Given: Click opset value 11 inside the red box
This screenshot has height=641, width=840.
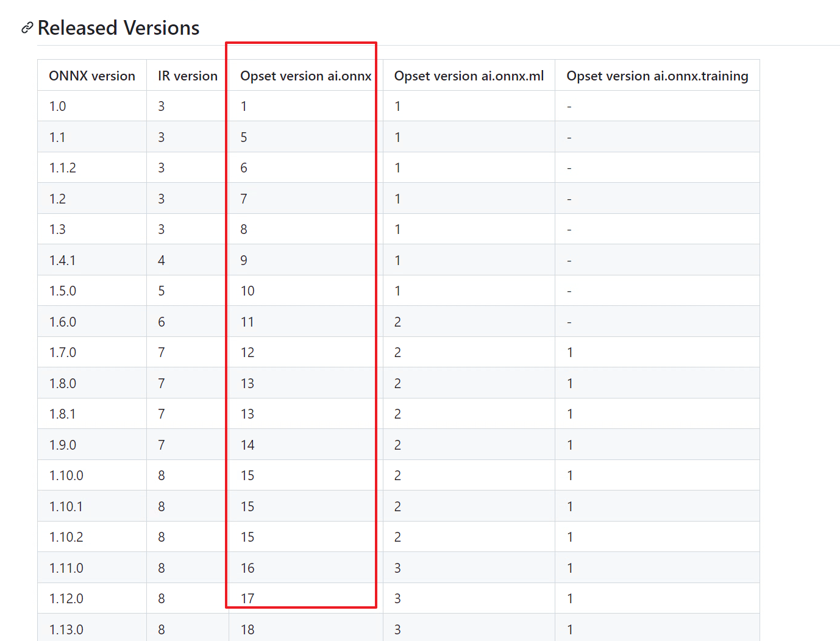Looking at the screenshot, I should click(x=247, y=321).
